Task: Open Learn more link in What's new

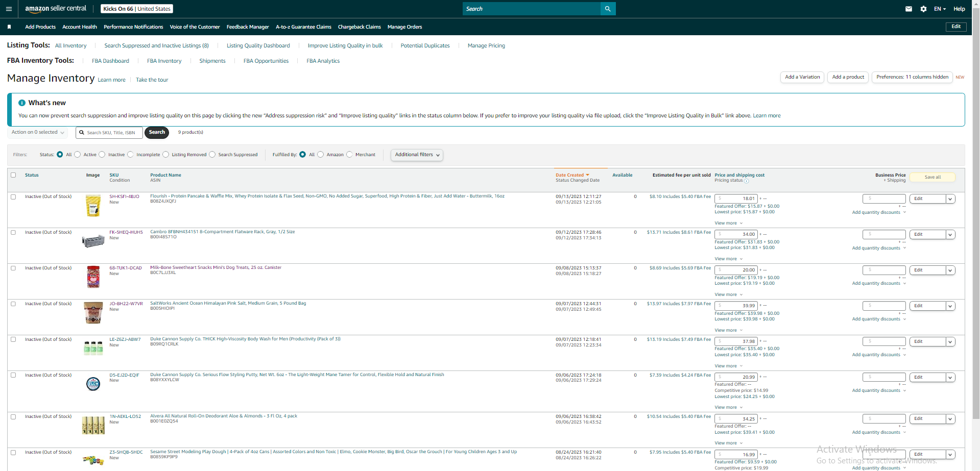Action: tap(767, 116)
